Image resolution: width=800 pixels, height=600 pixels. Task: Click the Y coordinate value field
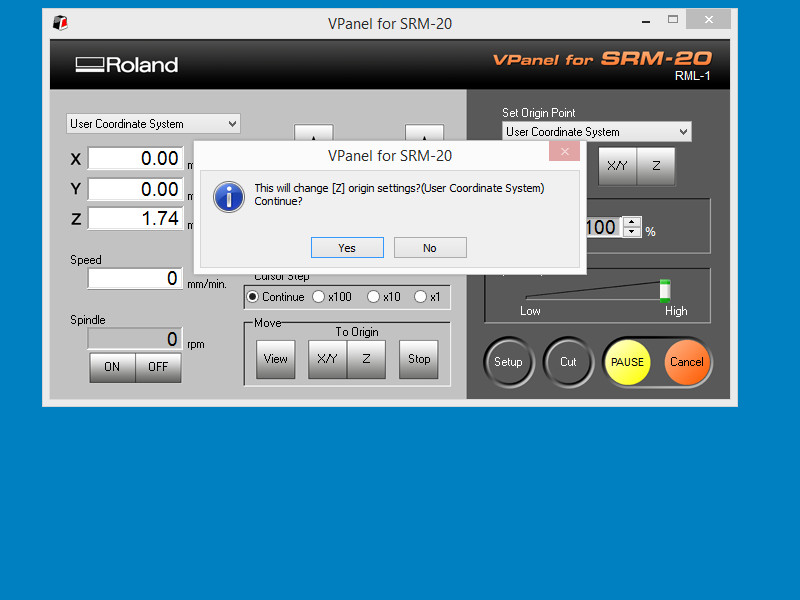coord(135,189)
